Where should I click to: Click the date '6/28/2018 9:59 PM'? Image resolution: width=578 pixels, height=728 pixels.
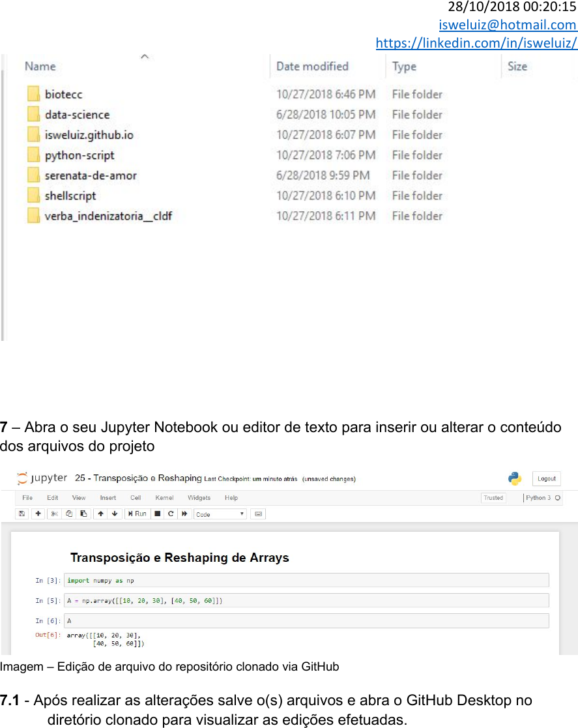click(323, 175)
